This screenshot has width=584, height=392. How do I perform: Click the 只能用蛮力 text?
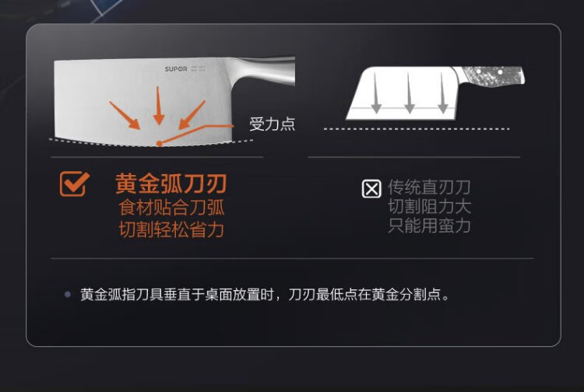(x=429, y=226)
